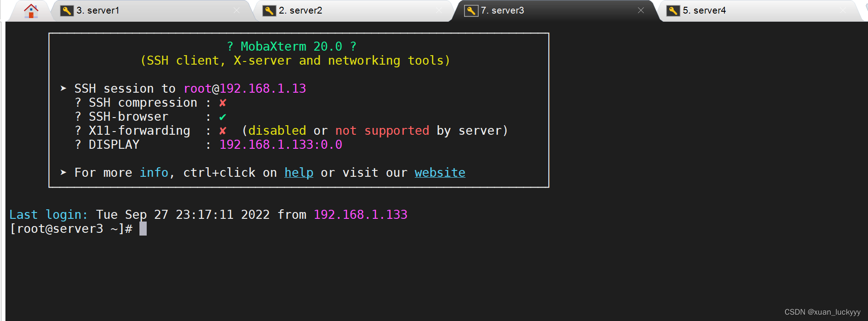Open the help link in the banner

[x=299, y=173]
